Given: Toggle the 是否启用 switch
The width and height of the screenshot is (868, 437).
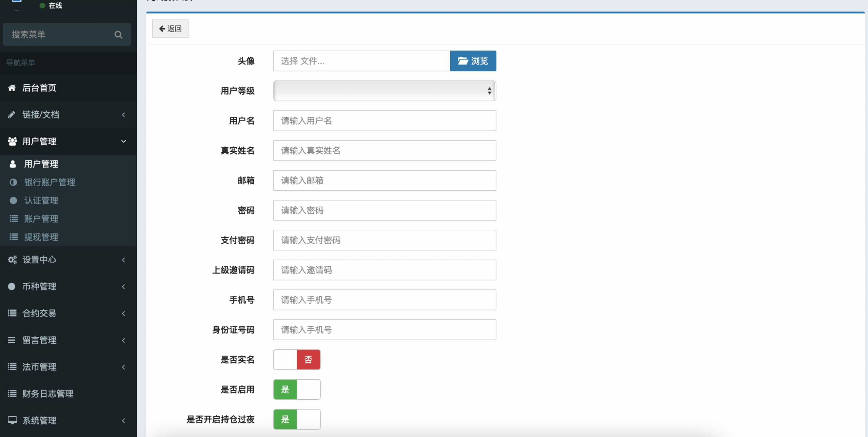Looking at the screenshot, I should (x=297, y=389).
